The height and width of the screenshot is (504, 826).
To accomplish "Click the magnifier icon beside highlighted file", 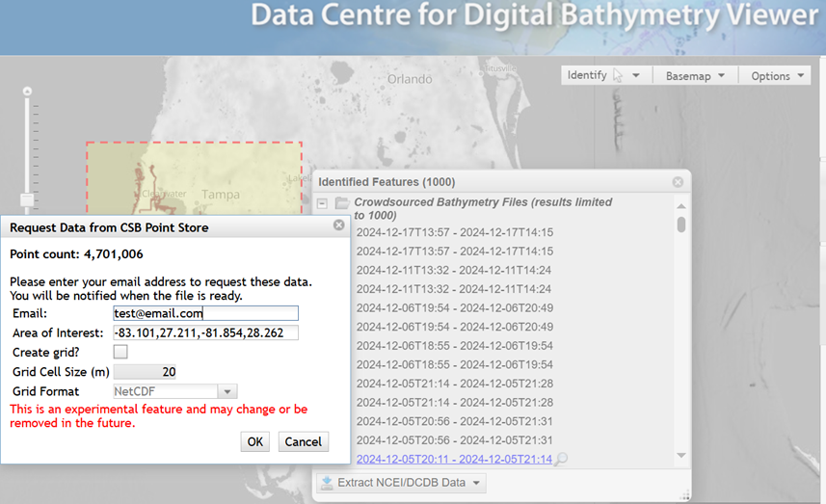I will pos(562,460).
